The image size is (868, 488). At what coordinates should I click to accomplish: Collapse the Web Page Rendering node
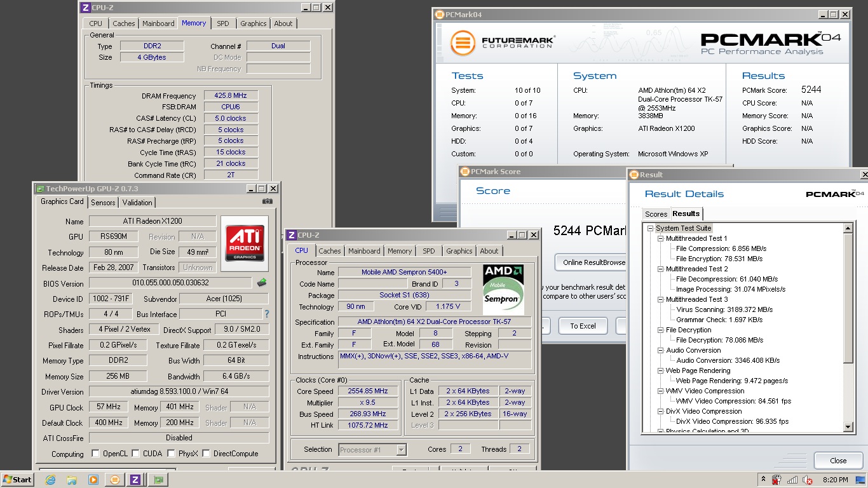tap(660, 370)
